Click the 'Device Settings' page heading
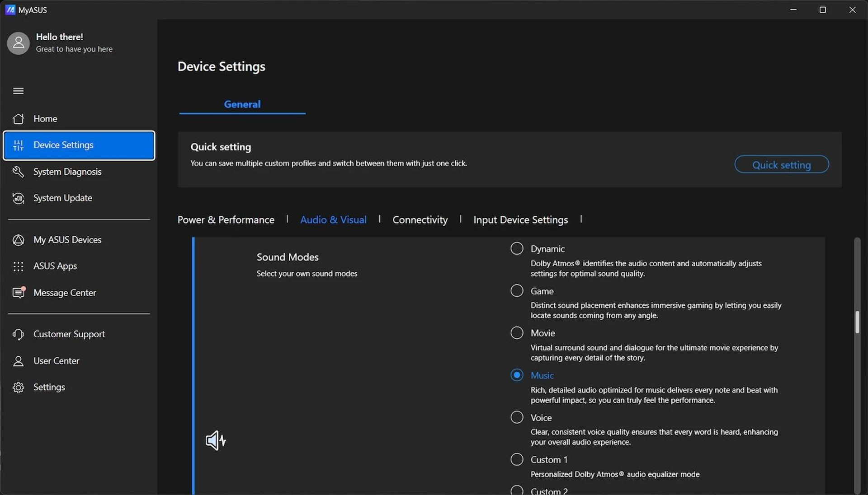868x495 pixels. 222,67
